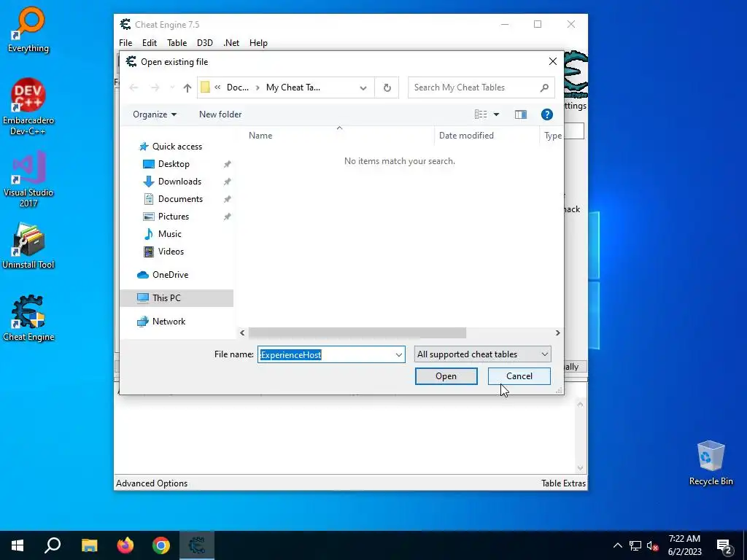This screenshot has width=747, height=560.
Task: Open the Cheat Engine File menu
Action: coord(125,43)
